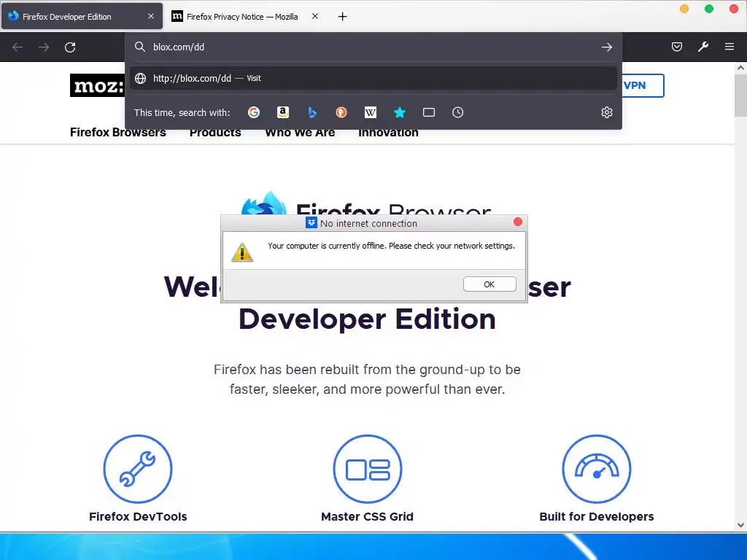Click the VPN button
Viewport: 747px width, 560px height.
click(x=642, y=86)
